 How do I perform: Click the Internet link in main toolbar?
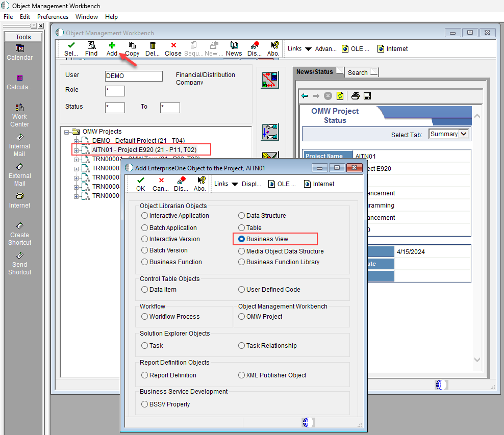392,49
